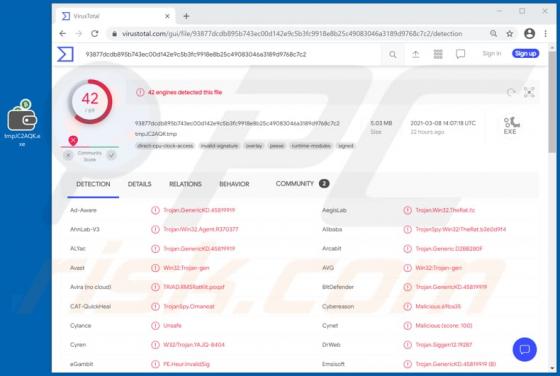Open the browser profile avatar

529,34
